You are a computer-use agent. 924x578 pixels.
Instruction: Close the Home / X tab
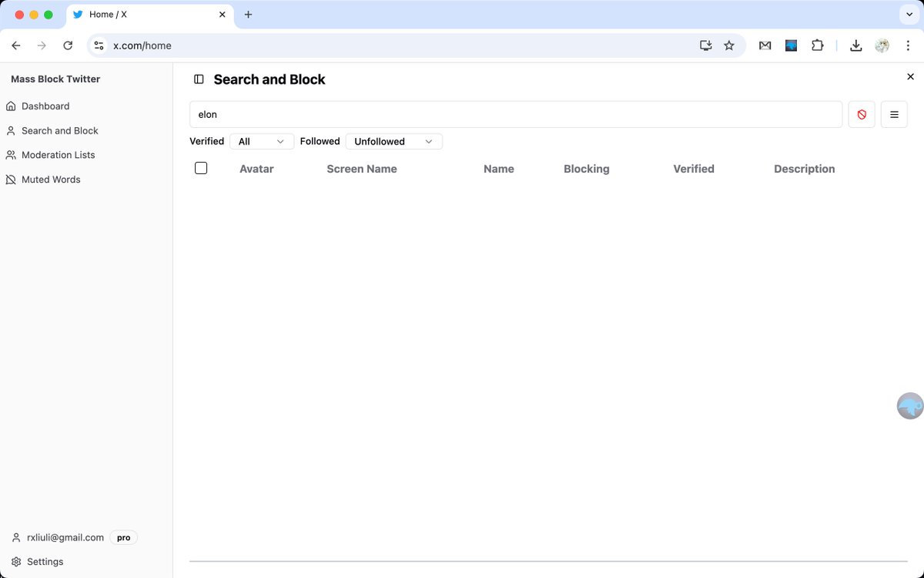(223, 15)
